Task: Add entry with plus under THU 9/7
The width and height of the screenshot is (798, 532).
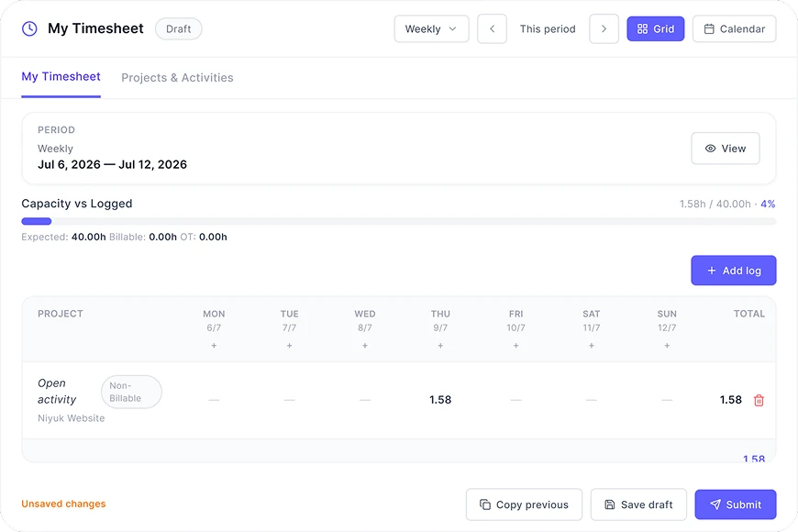Action: tap(440, 346)
